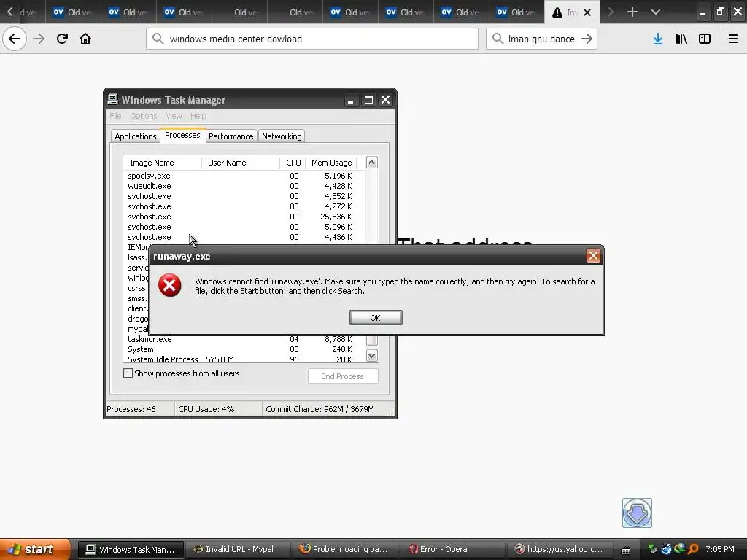747x560 pixels.
Task: Switch to Problem loading page Firefox window
Action: [x=344, y=550]
